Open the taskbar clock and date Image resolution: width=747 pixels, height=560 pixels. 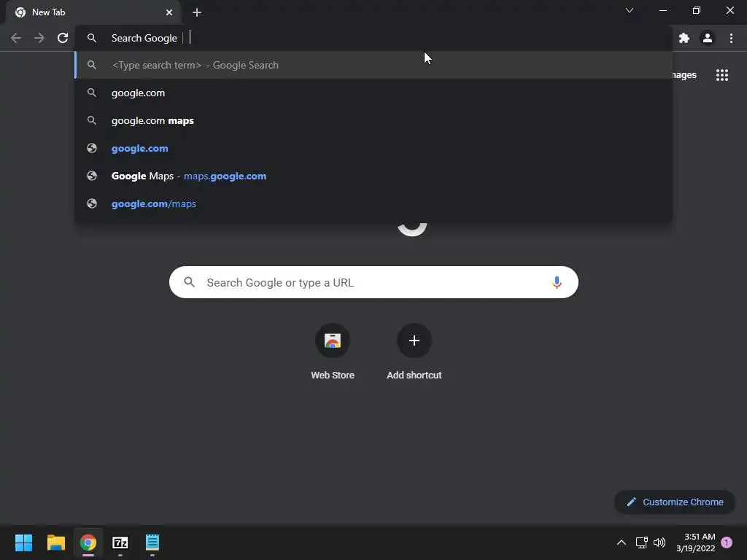pos(695,542)
